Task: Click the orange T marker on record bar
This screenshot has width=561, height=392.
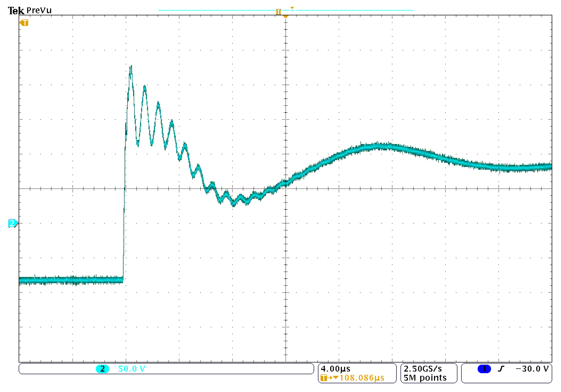Action: tap(278, 12)
